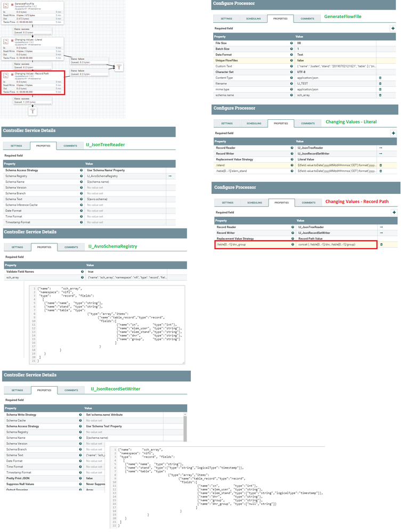Select the Changing Values - Record Path processor

click(33, 83)
